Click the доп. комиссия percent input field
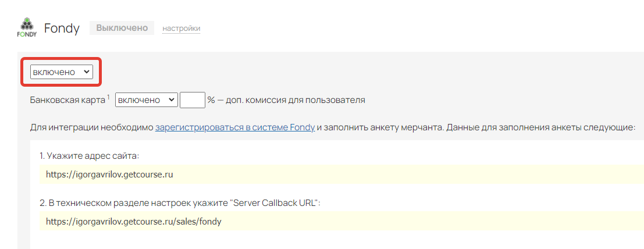This screenshot has height=249, width=644. [193, 100]
